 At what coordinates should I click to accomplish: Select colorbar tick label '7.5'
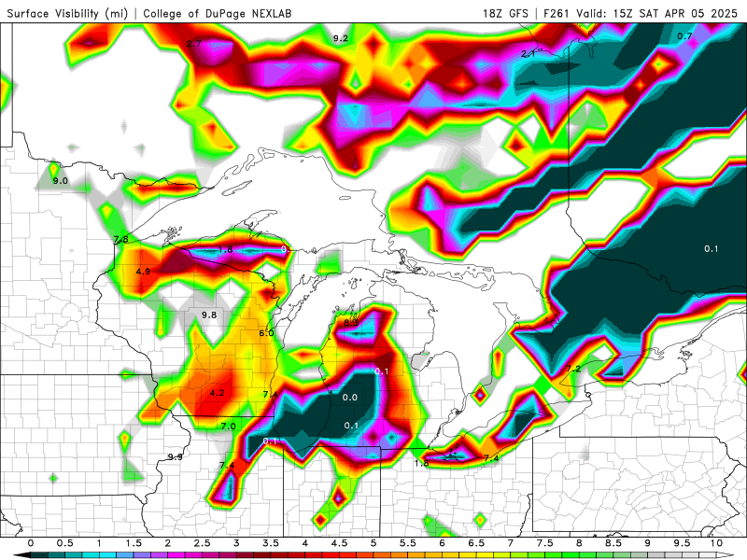point(545,543)
